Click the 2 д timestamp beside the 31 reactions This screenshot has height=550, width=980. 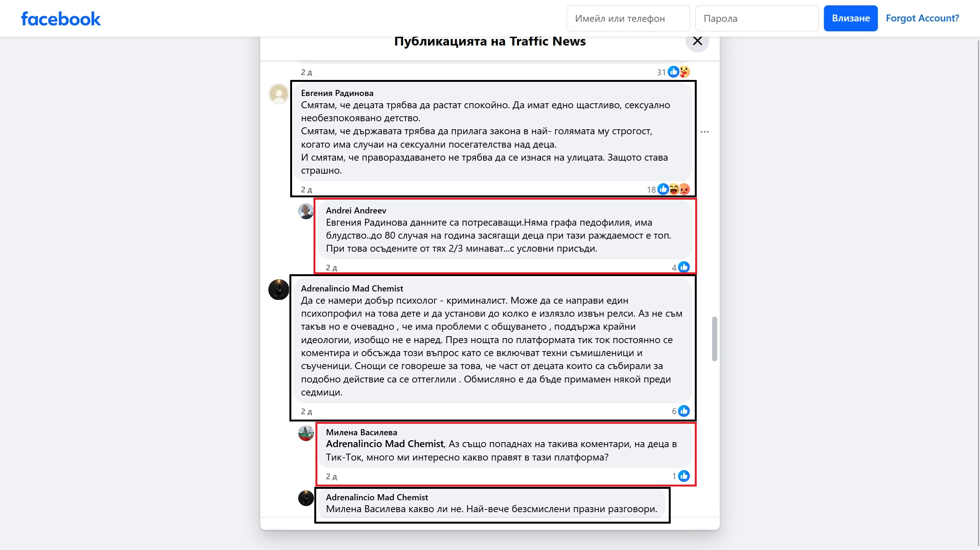pos(306,72)
